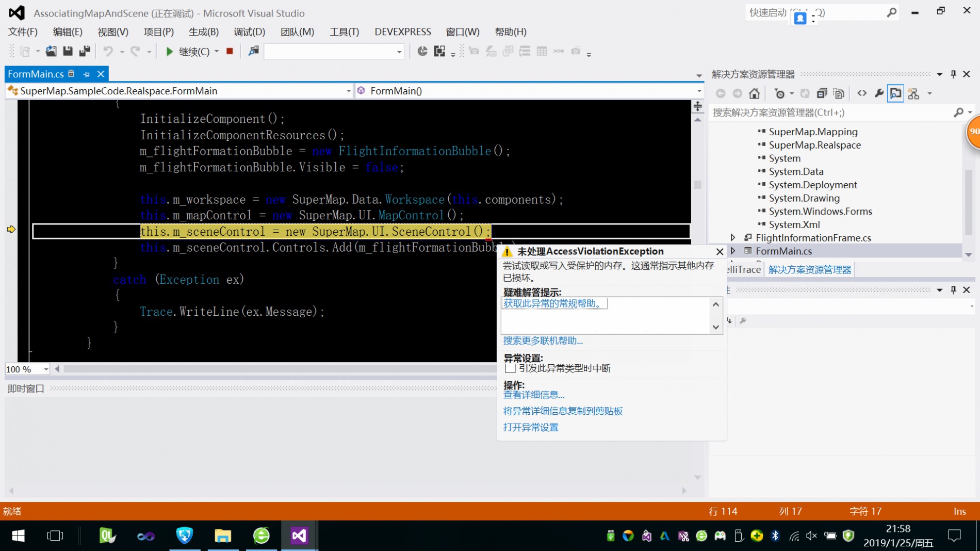980x551 pixels.
Task: Click Show All Files icon in Solution Explorer
Action: (x=839, y=93)
